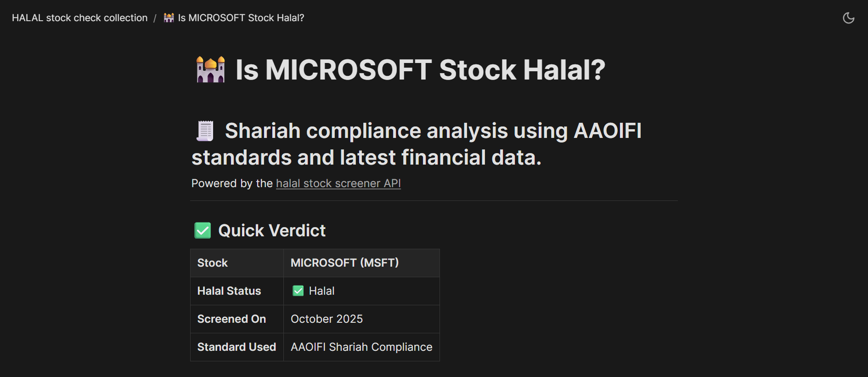Click the scroll emoji before Shariah compliance heading
The width and height of the screenshot is (868, 377).
click(x=205, y=131)
